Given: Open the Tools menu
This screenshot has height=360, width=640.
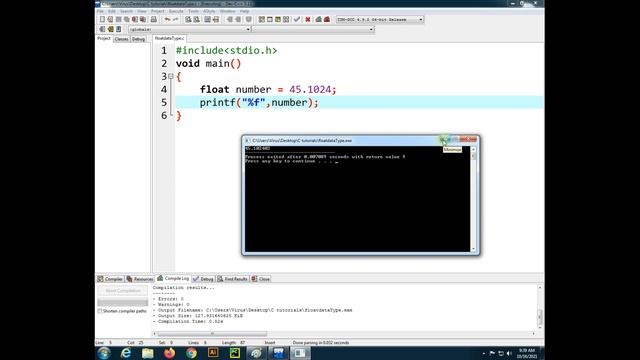Looking at the screenshot, I should tap(193, 11).
